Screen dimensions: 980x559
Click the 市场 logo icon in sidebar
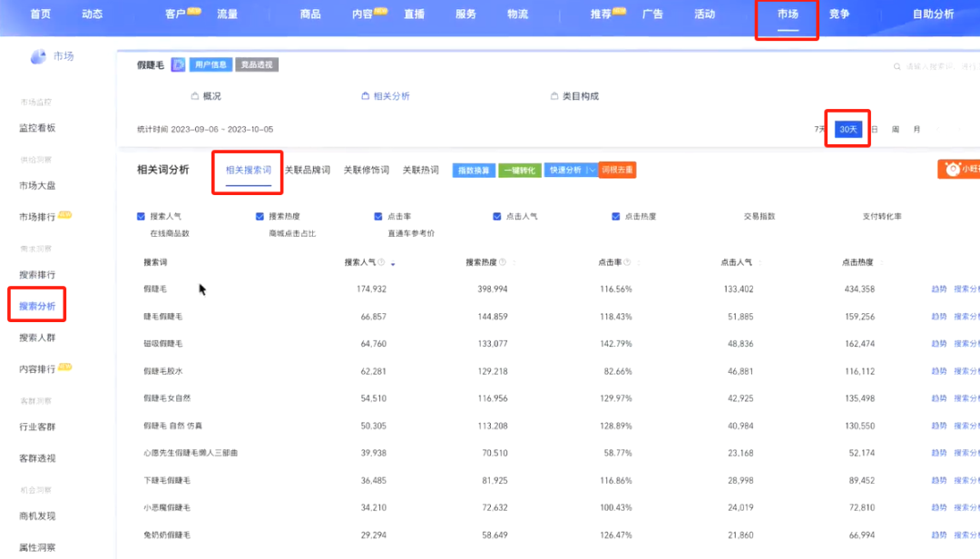[x=38, y=57]
